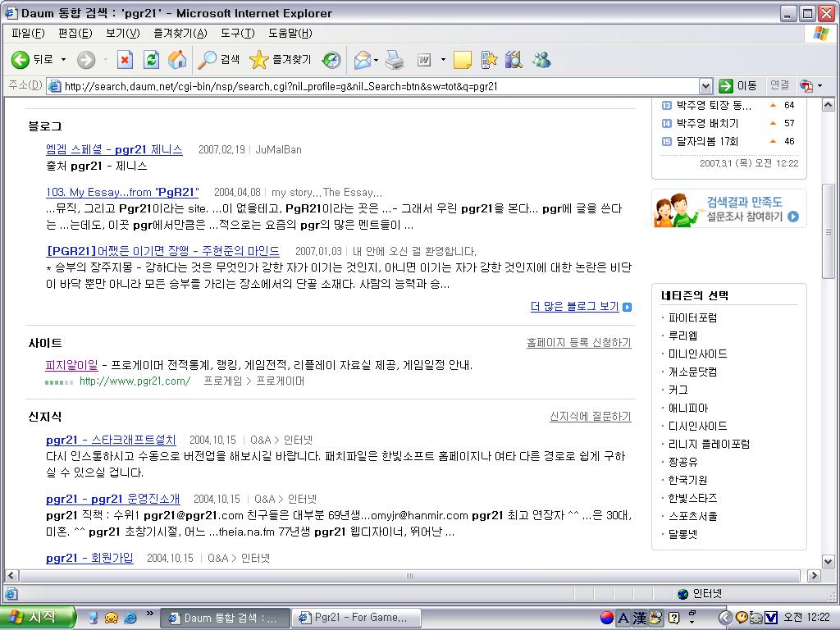Viewport: 840px width, 630px height.
Task: Open the pgr21 - pgr21 운영진소개 link
Action: tap(113, 499)
